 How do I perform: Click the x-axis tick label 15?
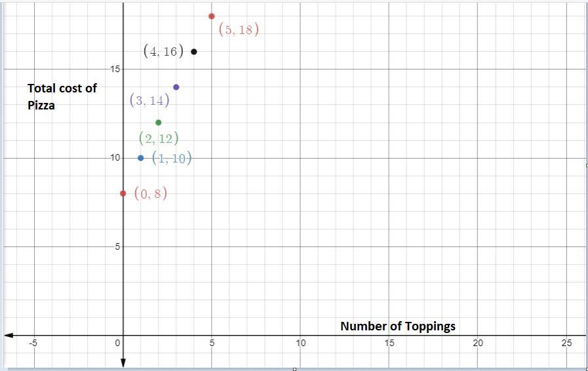coord(389,343)
